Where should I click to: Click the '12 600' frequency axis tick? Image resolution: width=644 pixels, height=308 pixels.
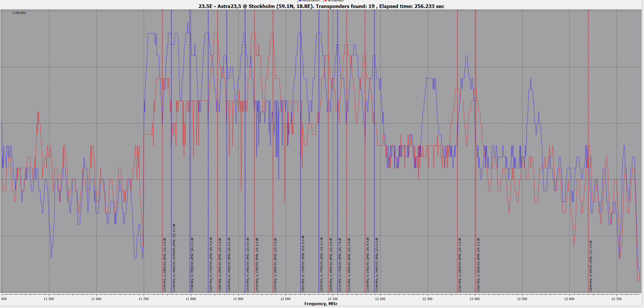[569, 299]
